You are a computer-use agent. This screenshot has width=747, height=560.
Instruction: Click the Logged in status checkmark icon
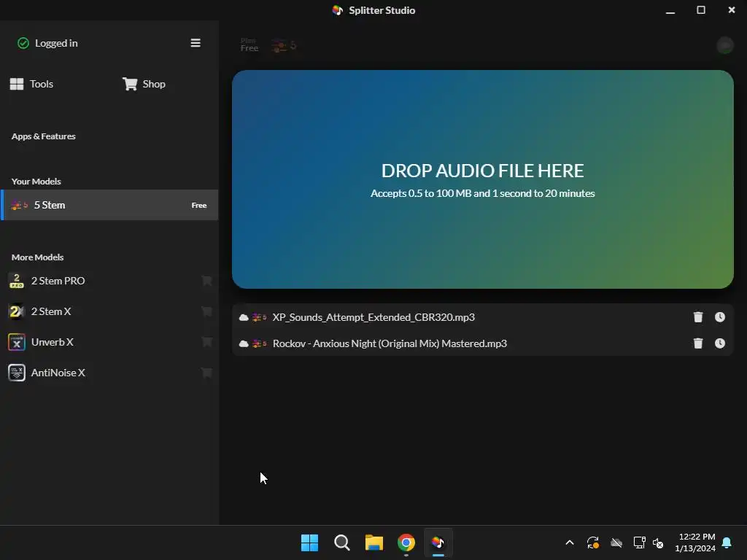[x=23, y=43]
